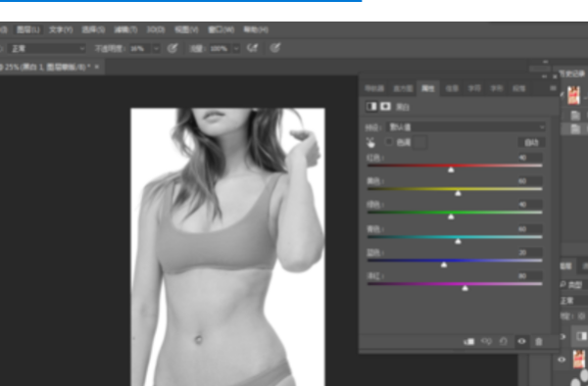Click the view previous state icon
The width and height of the screenshot is (588, 386).
click(x=486, y=341)
